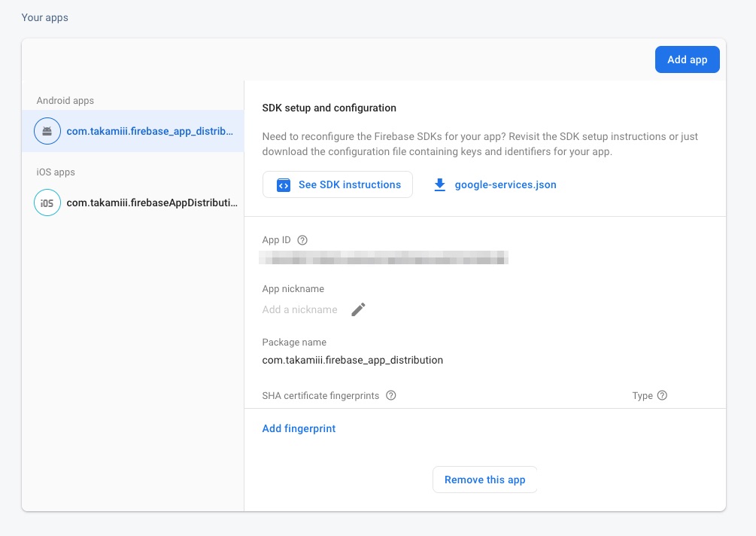The width and height of the screenshot is (756, 536).
Task: Open help icon next to Type
Action: click(663, 396)
